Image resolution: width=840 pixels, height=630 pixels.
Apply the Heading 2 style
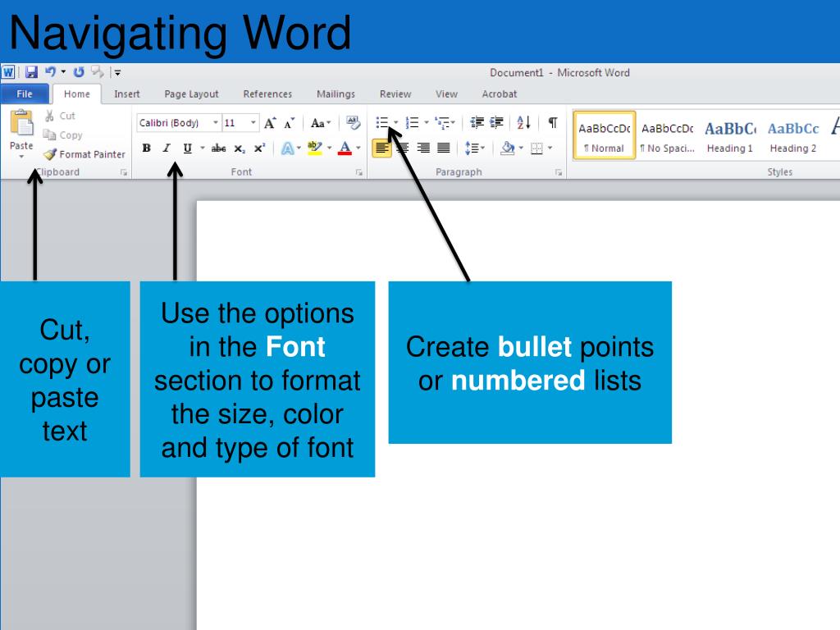(x=793, y=136)
